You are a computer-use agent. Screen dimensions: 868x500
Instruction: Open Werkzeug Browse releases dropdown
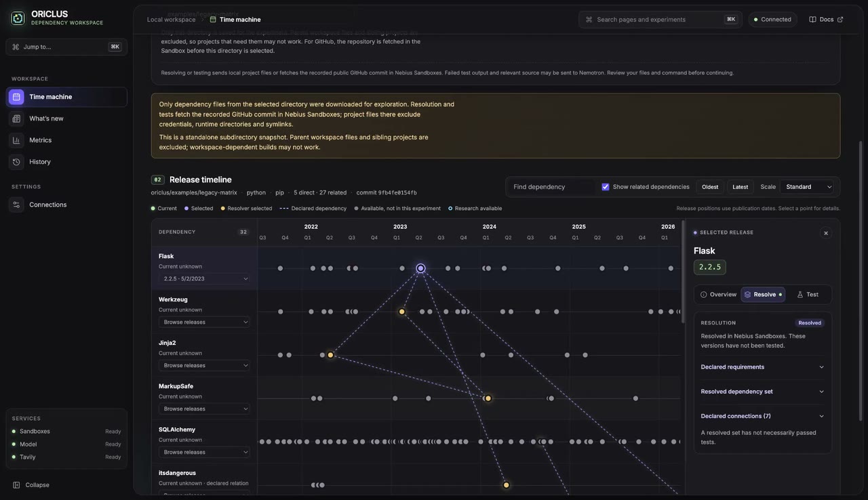[204, 322]
